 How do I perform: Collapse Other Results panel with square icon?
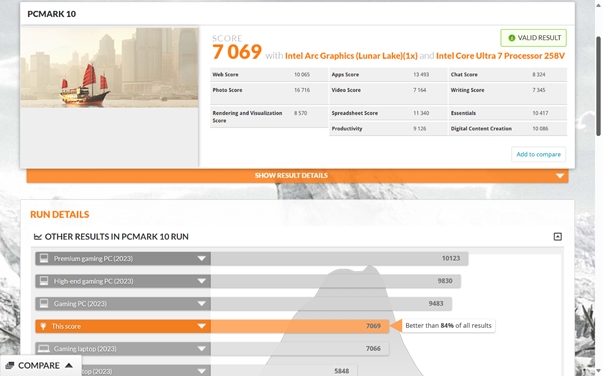[x=557, y=237]
